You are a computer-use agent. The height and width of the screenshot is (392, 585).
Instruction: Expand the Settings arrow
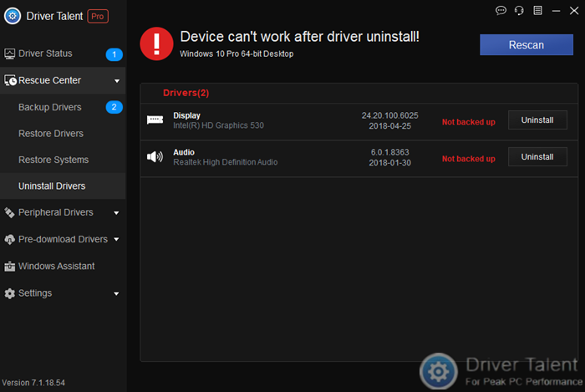click(116, 294)
